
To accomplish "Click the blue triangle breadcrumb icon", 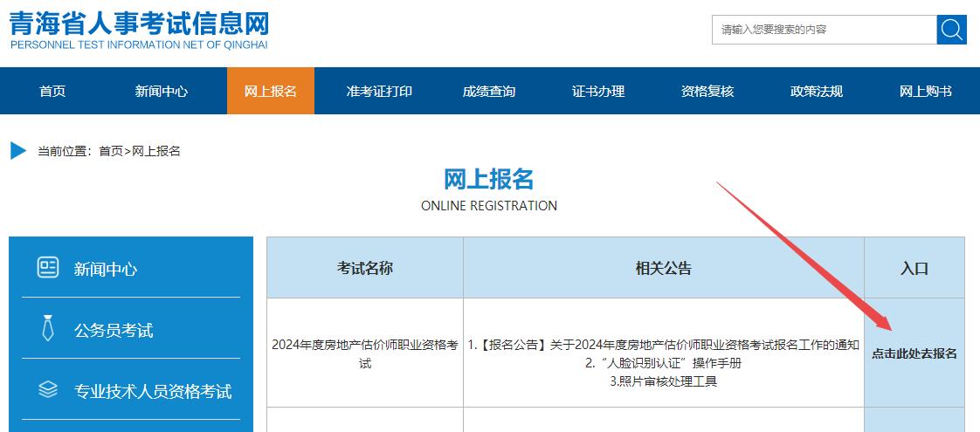I will click(18, 151).
